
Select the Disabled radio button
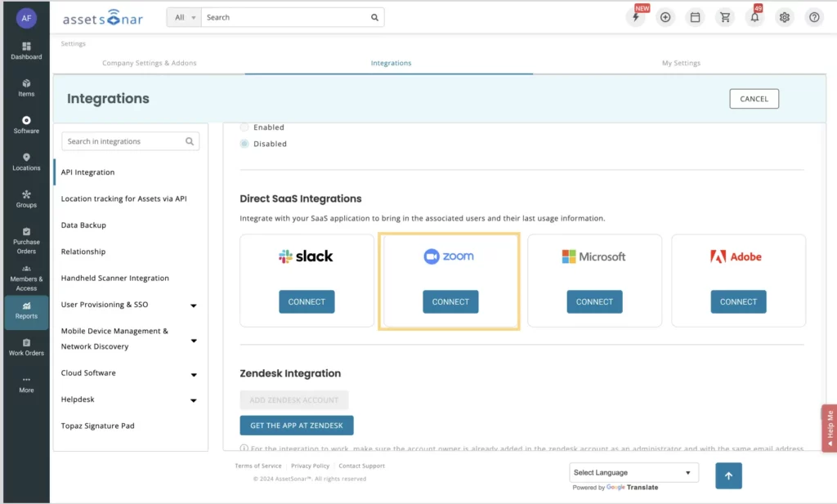[244, 144]
